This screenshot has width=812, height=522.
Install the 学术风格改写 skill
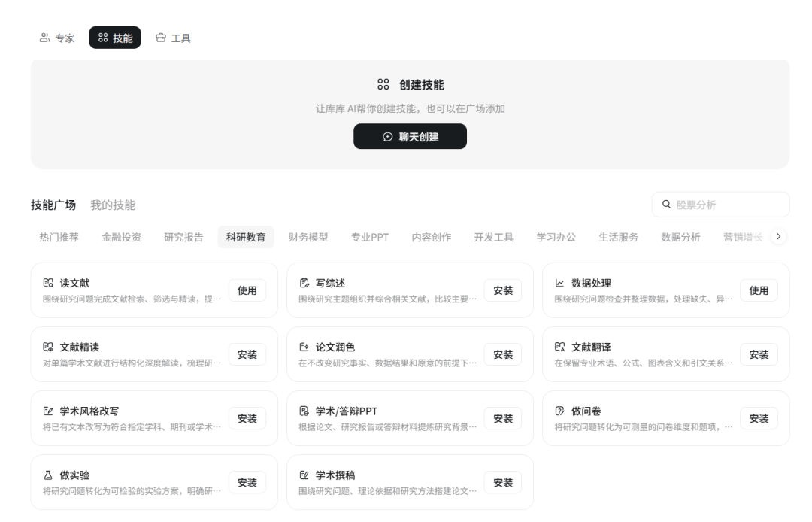click(x=247, y=418)
